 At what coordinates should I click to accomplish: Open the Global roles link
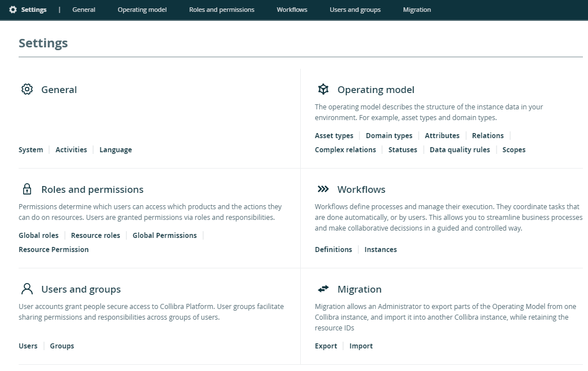38,235
